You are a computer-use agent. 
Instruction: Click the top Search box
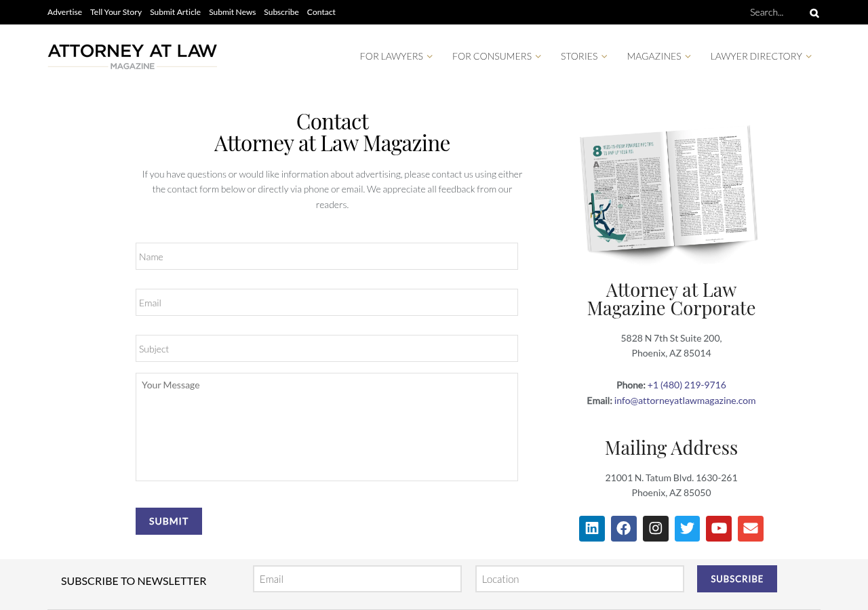pos(776,12)
